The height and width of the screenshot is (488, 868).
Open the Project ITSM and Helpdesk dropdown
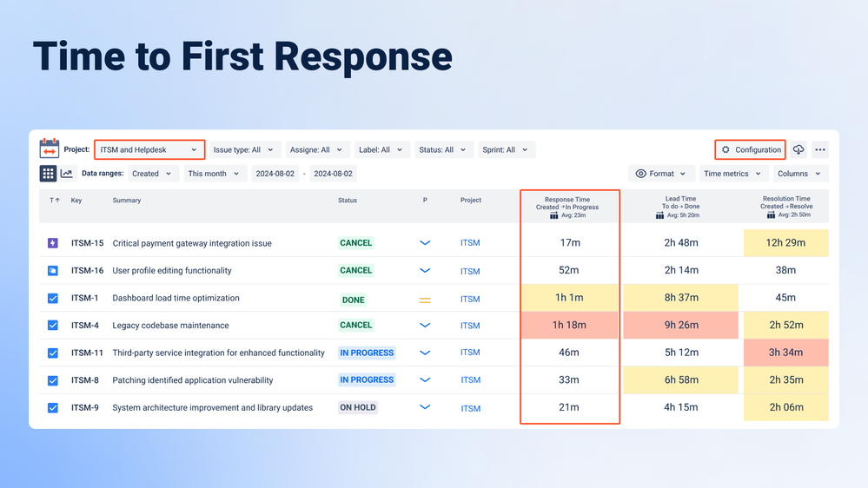tap(149, 149)
